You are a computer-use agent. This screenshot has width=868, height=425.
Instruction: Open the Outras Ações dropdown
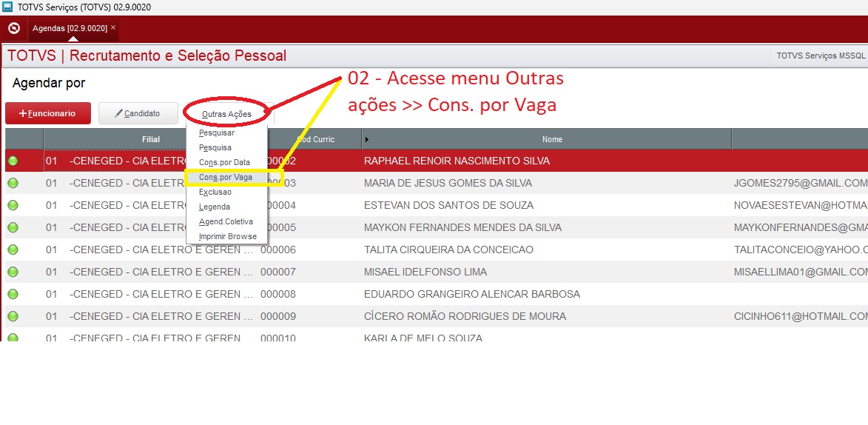click(226, 114)
